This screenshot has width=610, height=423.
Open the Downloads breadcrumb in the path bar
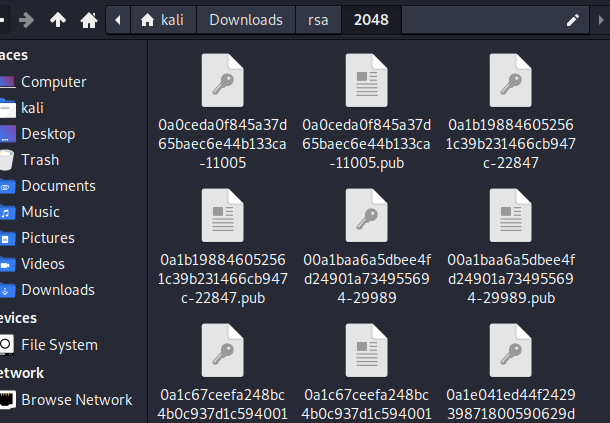246,20
